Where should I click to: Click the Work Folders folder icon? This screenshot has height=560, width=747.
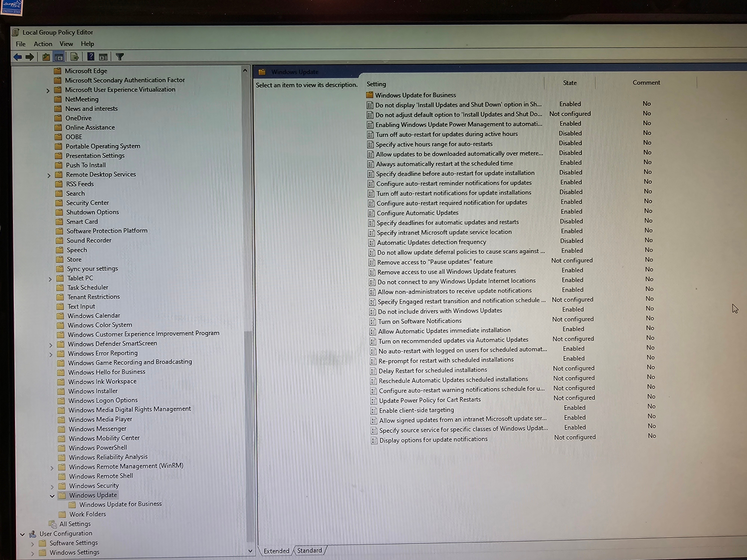[x=62, y=514]
